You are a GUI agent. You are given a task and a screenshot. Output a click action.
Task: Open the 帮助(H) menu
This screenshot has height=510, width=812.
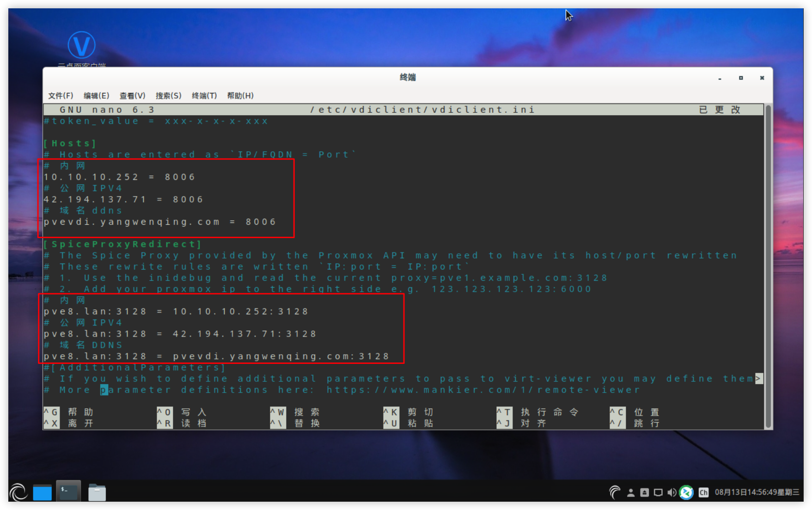240,96
